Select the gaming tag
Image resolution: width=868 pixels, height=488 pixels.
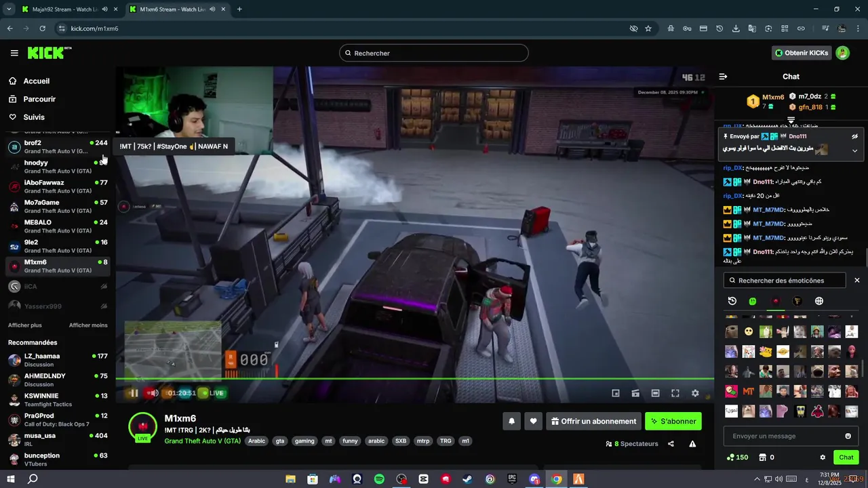304,441
